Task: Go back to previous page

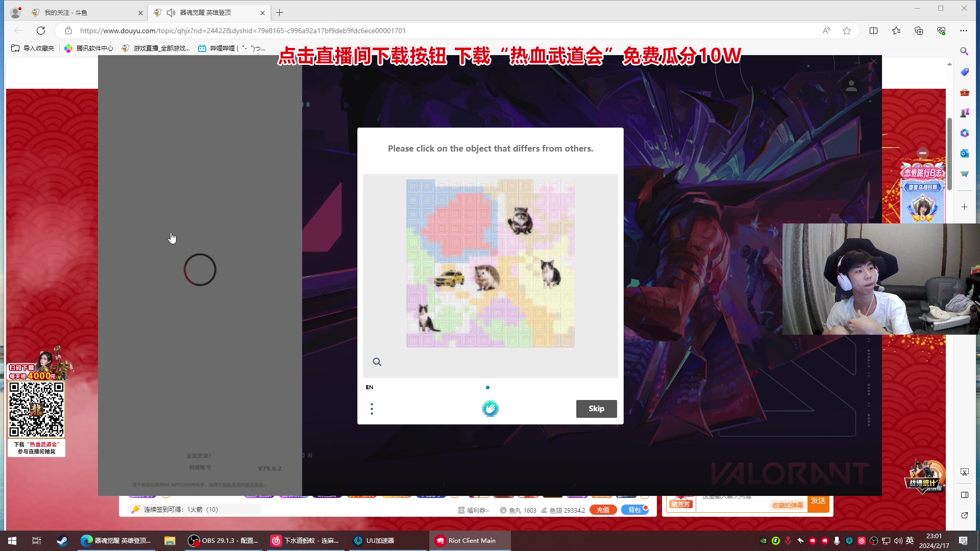Action: point(18,31)
